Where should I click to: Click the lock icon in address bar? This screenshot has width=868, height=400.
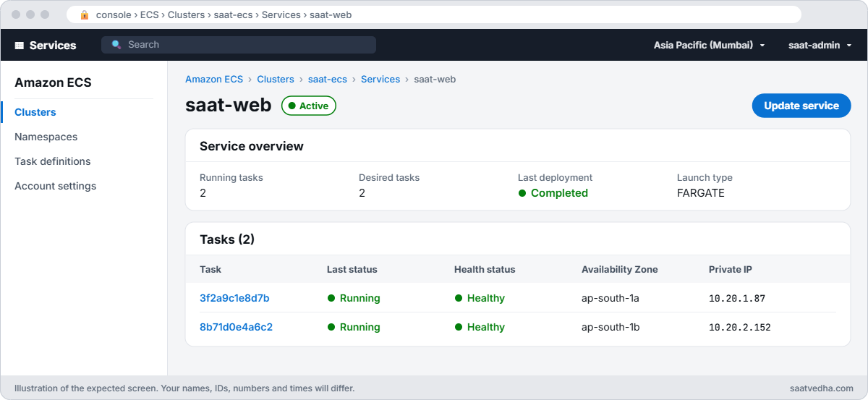[85, 14]
